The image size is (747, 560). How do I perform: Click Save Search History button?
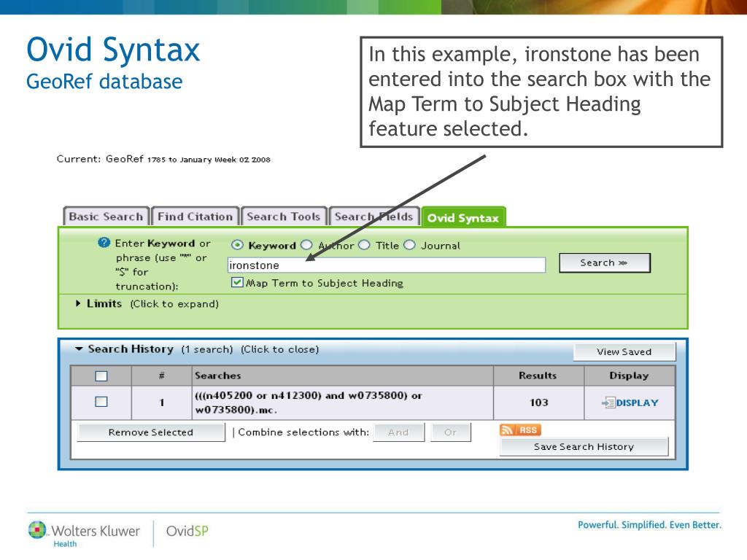(584, 447)
